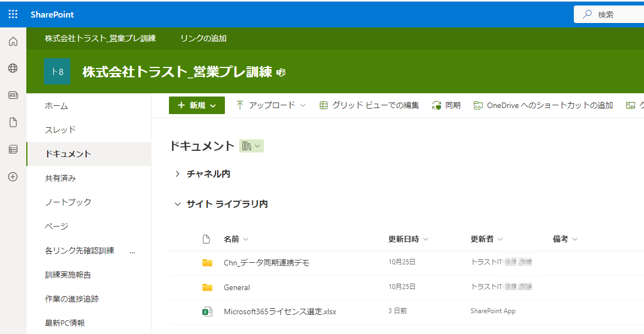This screenshot has width=644, height=334.
Task: Click the ト8 site logo tile
Action: point(57,71)
